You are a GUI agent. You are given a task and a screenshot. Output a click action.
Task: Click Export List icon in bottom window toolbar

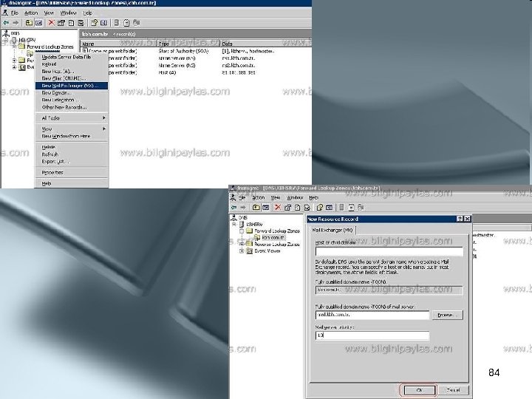(307, 208)
